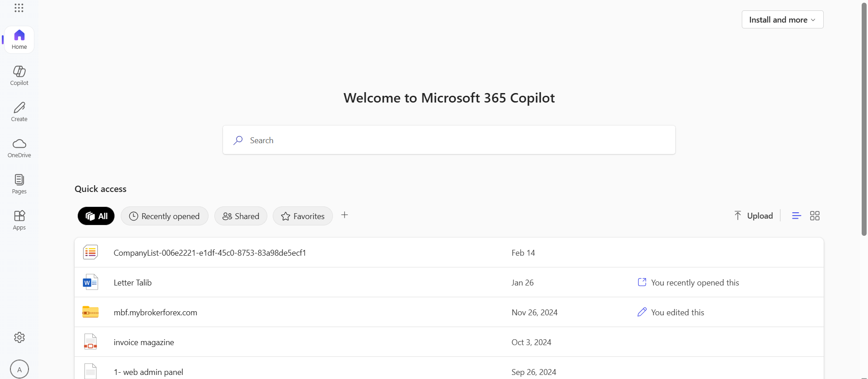Open the CompanyList-006e2221 file
Screen dimensions: 868x379
click(449, 253)
